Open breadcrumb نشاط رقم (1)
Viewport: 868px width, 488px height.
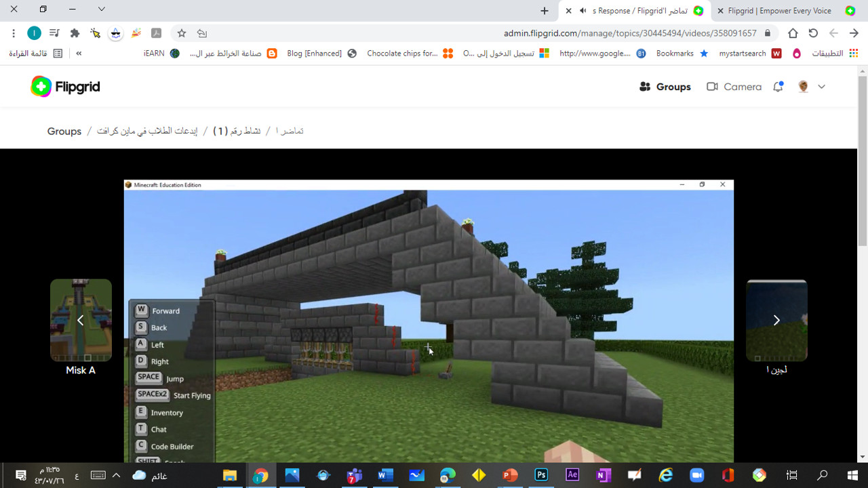point(237,131)
